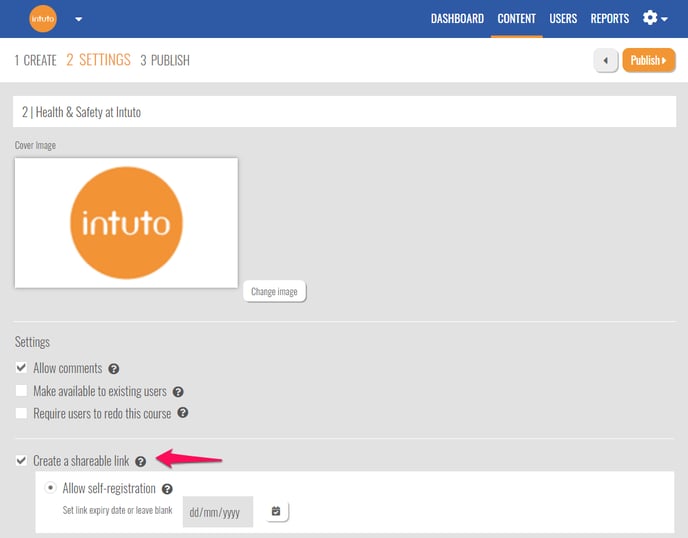Edit the course title field
The width and height of the screenshot is (688, 538).
point(344,112)
